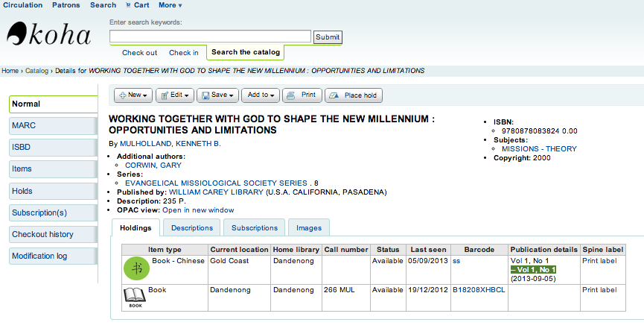Click the Chinese book item type icon
The image size is (644, 334).
point(135,269)
